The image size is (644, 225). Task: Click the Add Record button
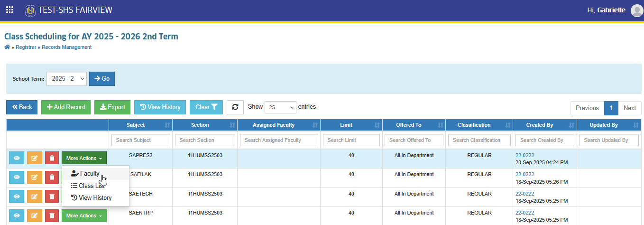point(66,107)
